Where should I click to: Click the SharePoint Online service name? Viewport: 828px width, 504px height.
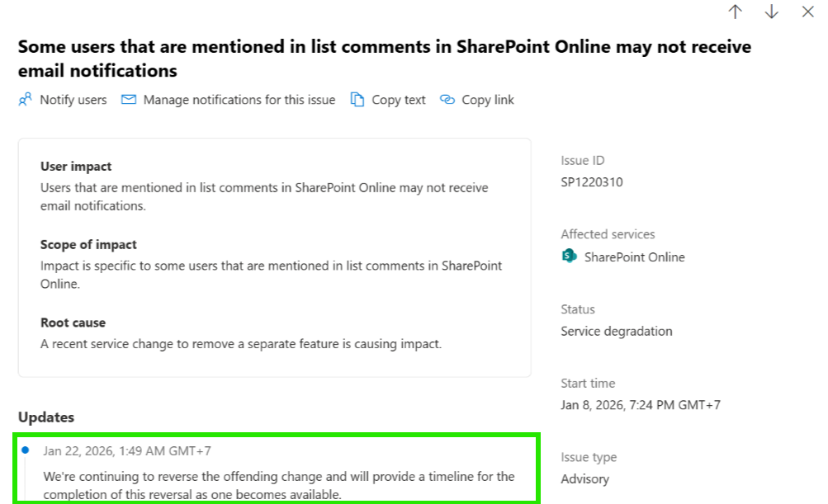pyautogui.click(x=634, y=257)
